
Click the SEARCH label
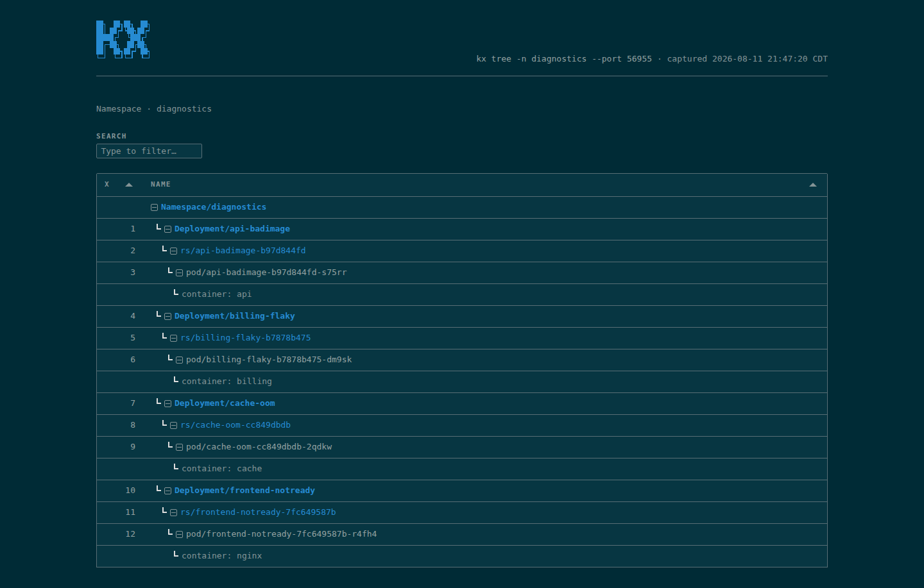(111, 136)
